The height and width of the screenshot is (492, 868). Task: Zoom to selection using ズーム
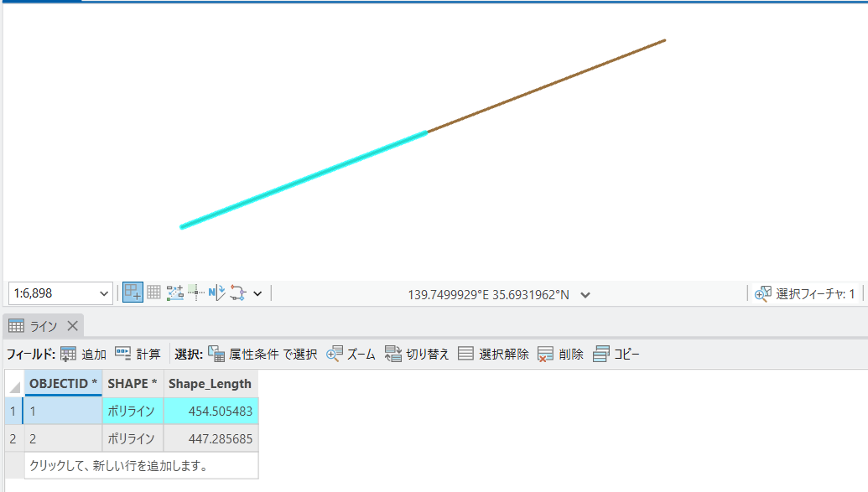(x=351, y=354)
